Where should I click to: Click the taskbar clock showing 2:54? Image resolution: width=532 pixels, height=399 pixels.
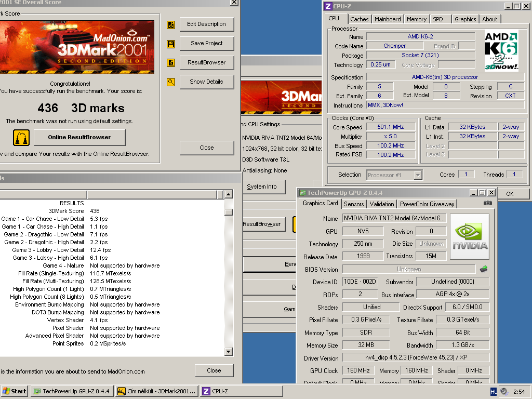pos(519,392)
